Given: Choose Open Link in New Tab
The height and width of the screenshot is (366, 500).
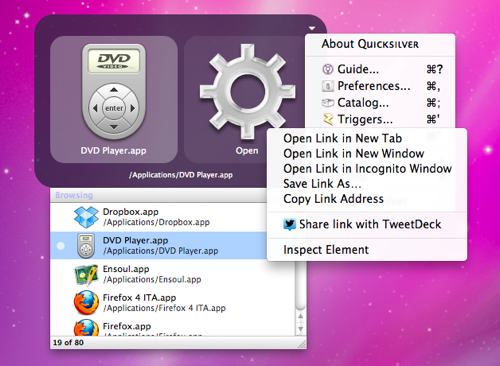Looking at the screenshot, I should (x=367, y=138).
